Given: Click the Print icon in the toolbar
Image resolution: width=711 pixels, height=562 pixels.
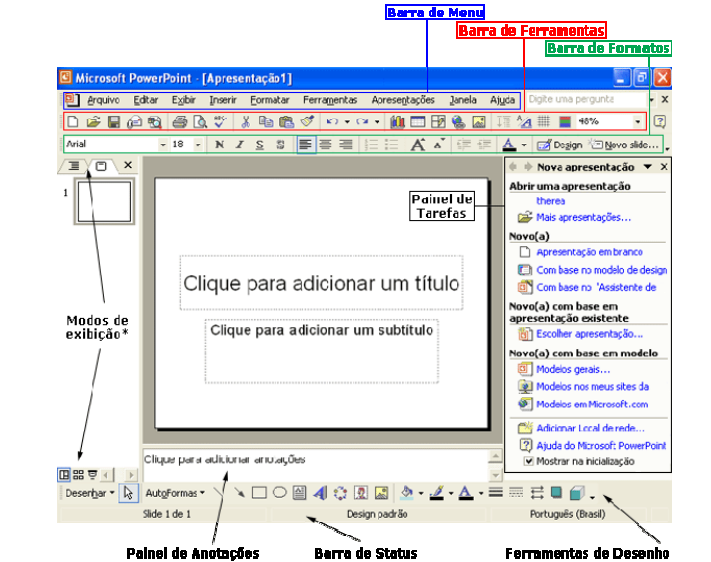Looking at the screenshot, I should click(180, 122).
